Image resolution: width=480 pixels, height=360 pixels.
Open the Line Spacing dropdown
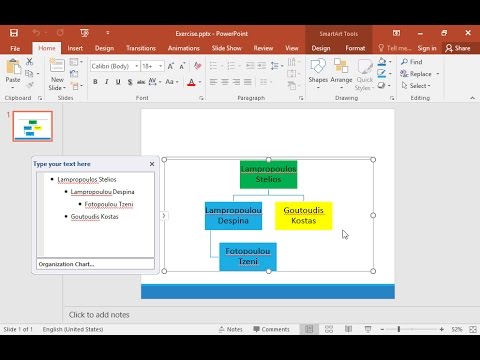[x=277, y=66]
